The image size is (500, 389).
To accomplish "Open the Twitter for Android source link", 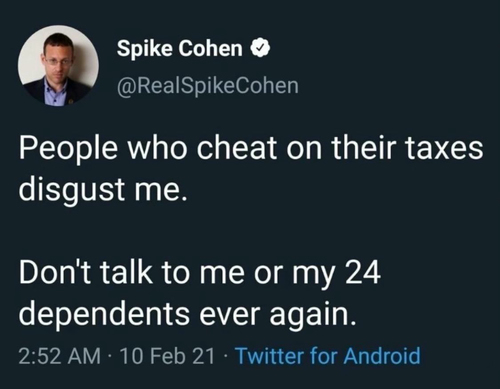I will 328,356.
